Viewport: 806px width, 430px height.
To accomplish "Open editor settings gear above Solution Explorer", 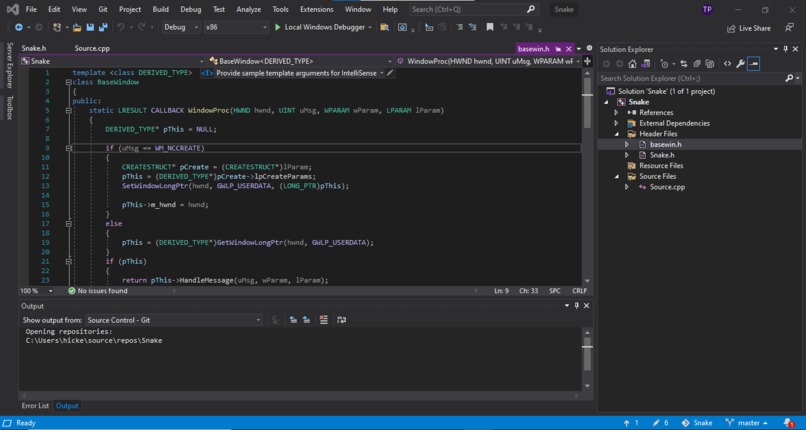I will (x=589, y=48).
